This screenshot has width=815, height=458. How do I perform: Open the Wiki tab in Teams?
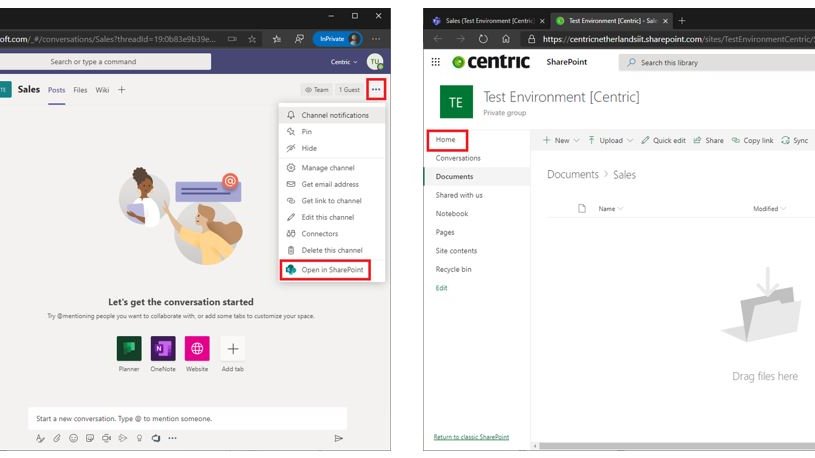pos(102,90)
